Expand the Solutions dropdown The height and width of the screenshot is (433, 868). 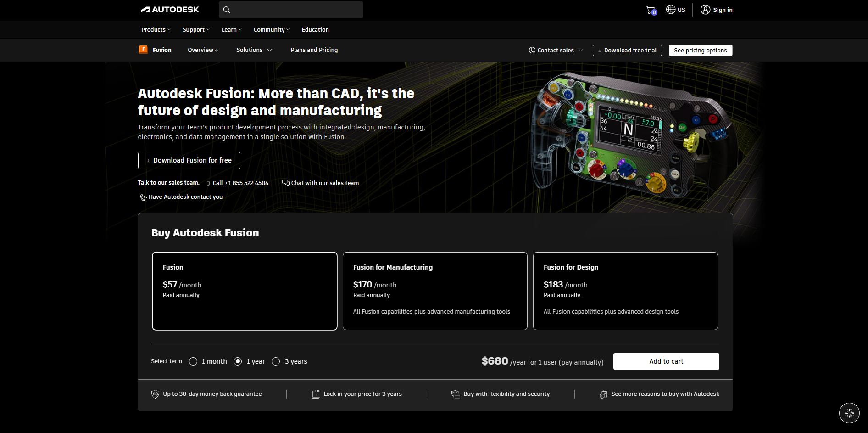click(x=254, y=50)
